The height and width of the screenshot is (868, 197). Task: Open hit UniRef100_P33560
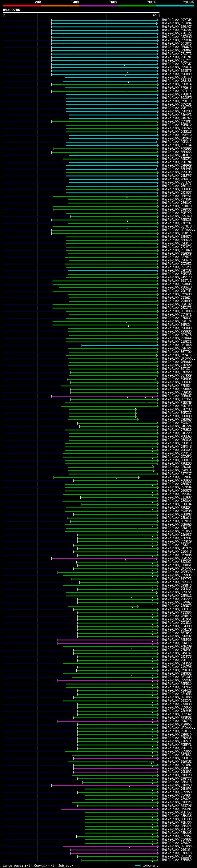point(177,612)
